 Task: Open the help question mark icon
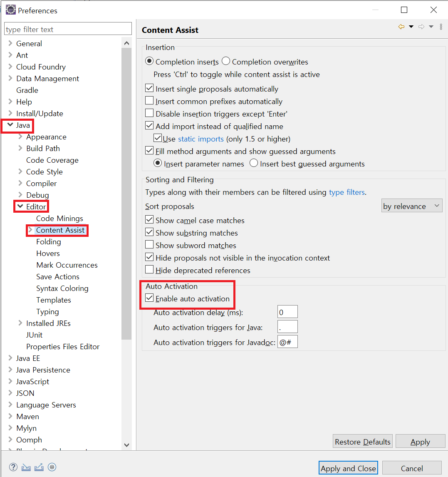[13, 467]
